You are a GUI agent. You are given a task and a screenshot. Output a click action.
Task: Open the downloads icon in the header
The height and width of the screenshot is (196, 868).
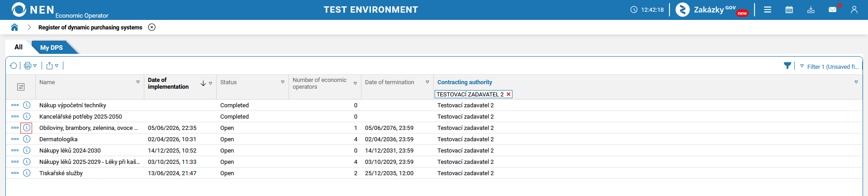point(811,10)
